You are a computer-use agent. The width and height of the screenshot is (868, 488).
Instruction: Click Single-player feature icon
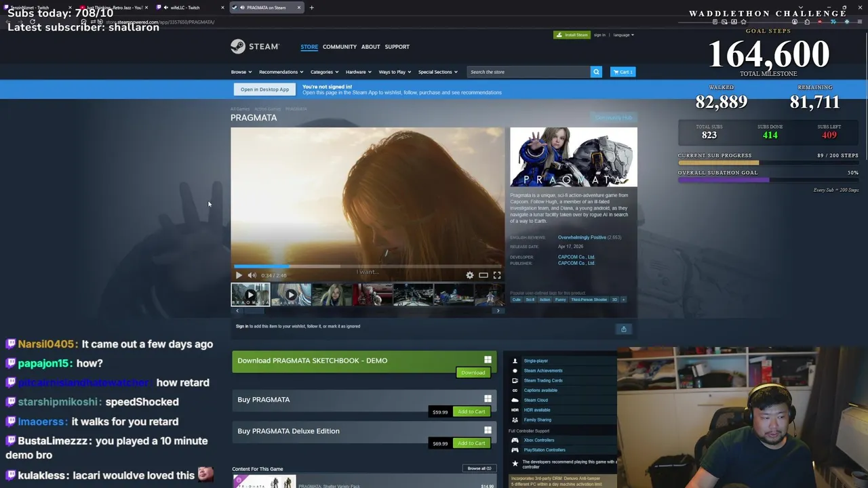[x=515, y=361]
